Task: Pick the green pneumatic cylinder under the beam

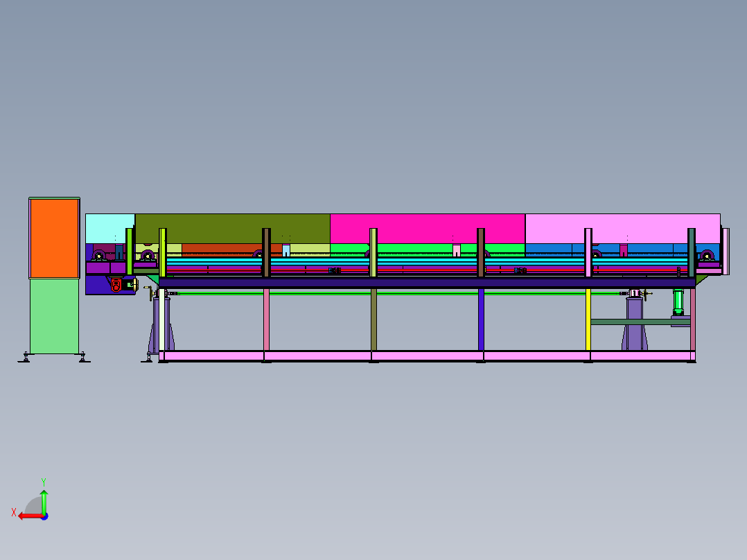Action: pyautogui.click(x=678, y=301)
